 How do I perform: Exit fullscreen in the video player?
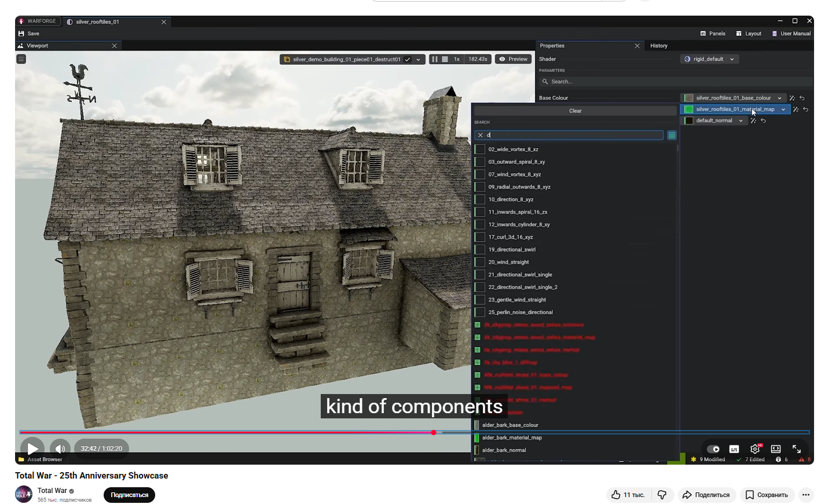click(797, 449)
